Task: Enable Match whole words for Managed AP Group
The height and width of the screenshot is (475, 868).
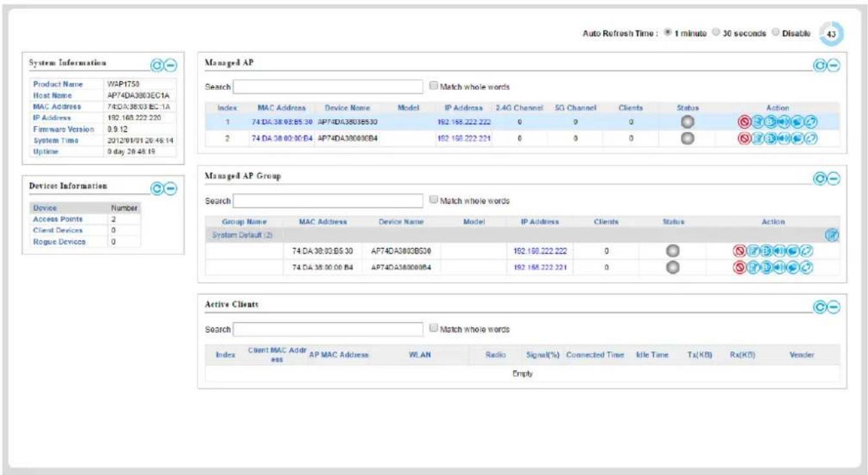Action: click(434, 201)
